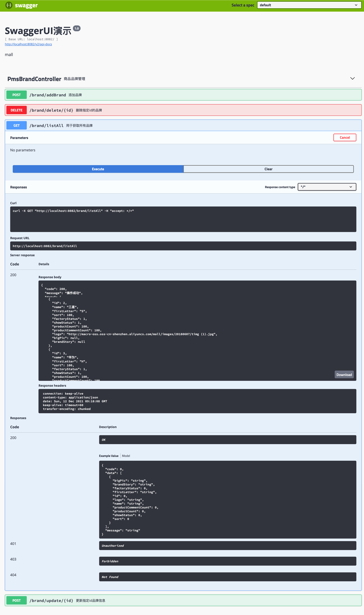Click the Response headers block
This screenshot has width=364, height=615.
point(197,401)
